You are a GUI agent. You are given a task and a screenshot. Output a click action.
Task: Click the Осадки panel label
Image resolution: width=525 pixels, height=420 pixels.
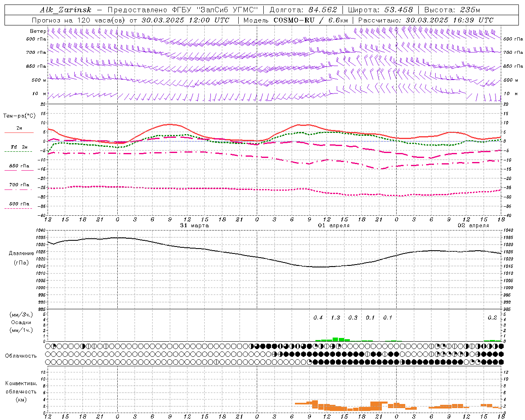21,322
